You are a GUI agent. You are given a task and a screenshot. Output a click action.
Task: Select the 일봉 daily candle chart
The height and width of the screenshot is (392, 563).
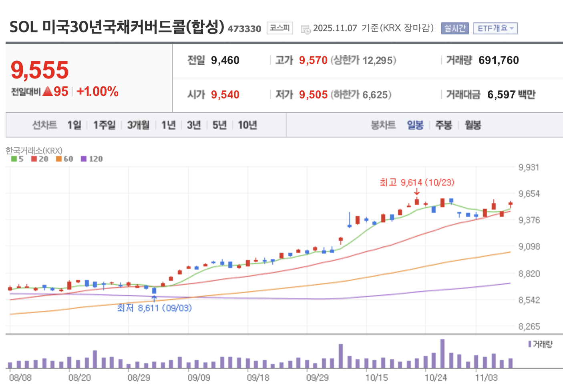(415, 125)
